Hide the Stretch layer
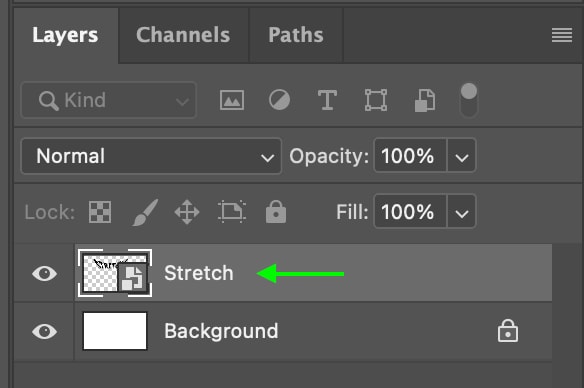Image resolution: width=584 pixels, height=388 pixels. [44, 273]
